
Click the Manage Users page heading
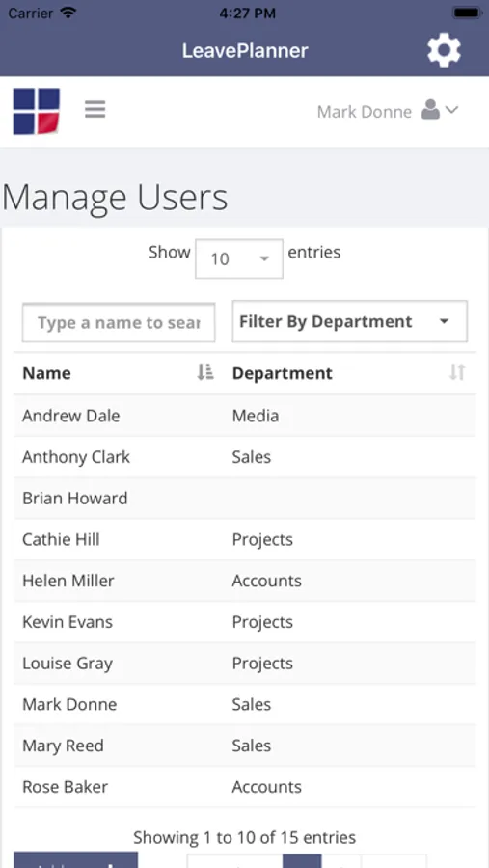pyautogui.click(x=115, y=197)
